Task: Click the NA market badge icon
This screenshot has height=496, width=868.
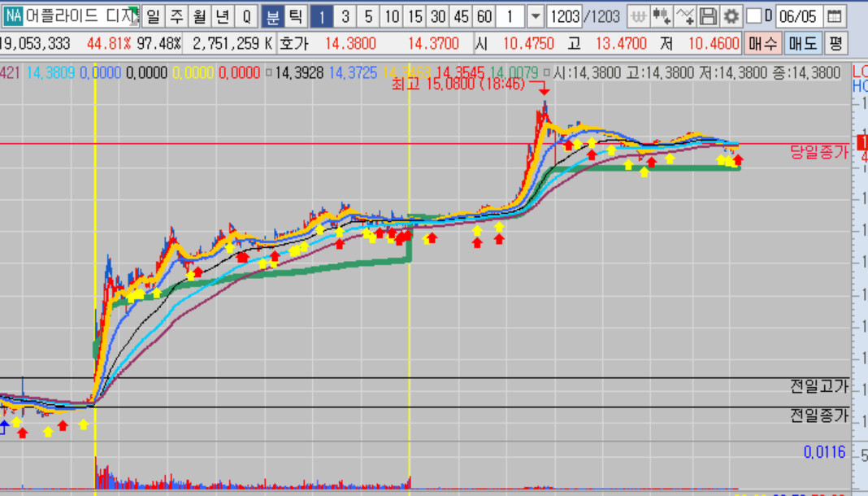Action: click(x=13, y=16)
